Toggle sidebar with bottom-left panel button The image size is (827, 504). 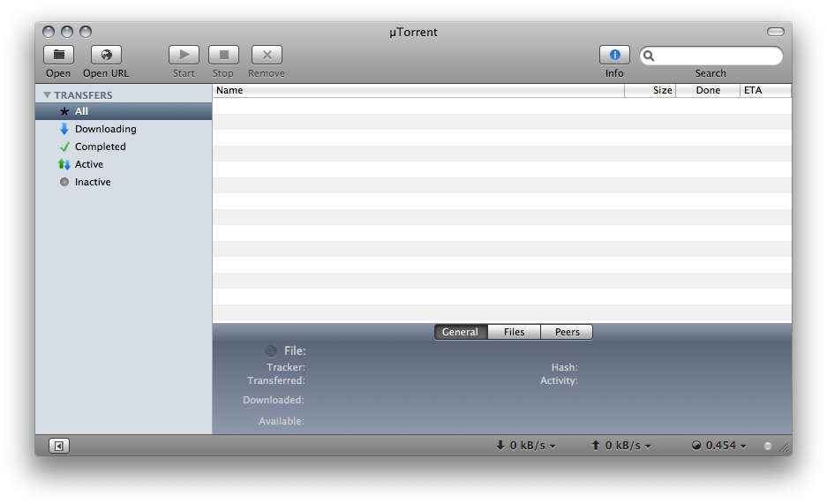(59, 446)
